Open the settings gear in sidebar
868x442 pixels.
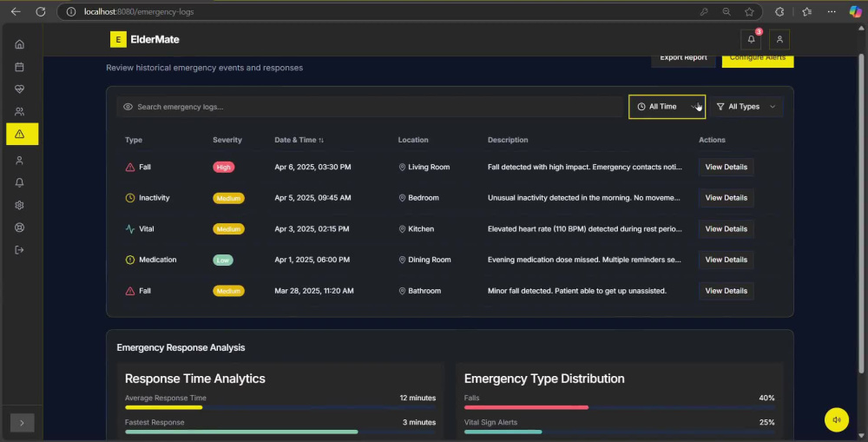[19, 205]
